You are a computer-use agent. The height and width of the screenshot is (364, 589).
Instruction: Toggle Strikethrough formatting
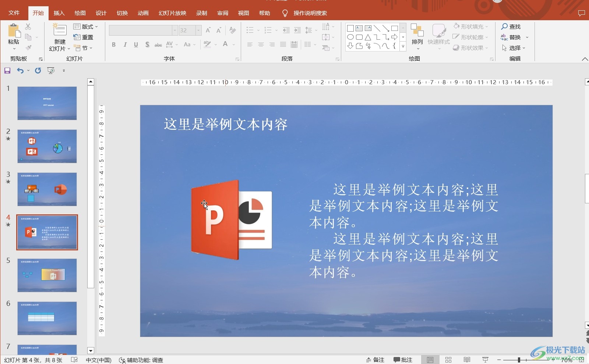click(158, 44)
